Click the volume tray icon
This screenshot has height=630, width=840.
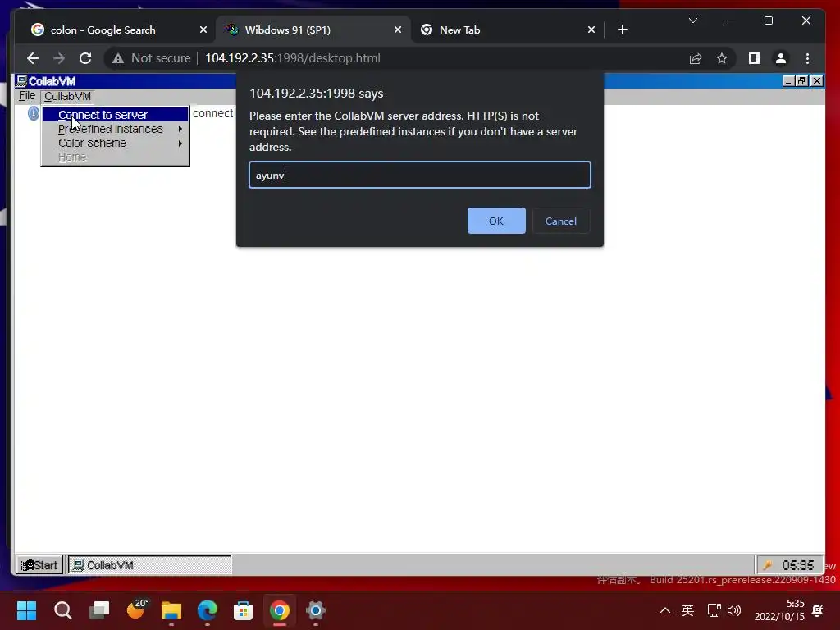coord(734,610)
